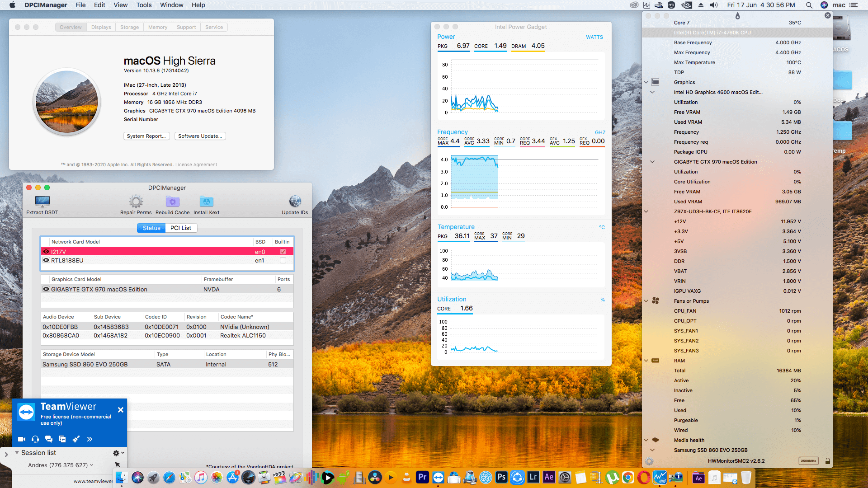Screen dimensions: 868x488
Task: Collapse the Session list in TeamViewer
Action: pyautogui.click(x=17, y=452)
